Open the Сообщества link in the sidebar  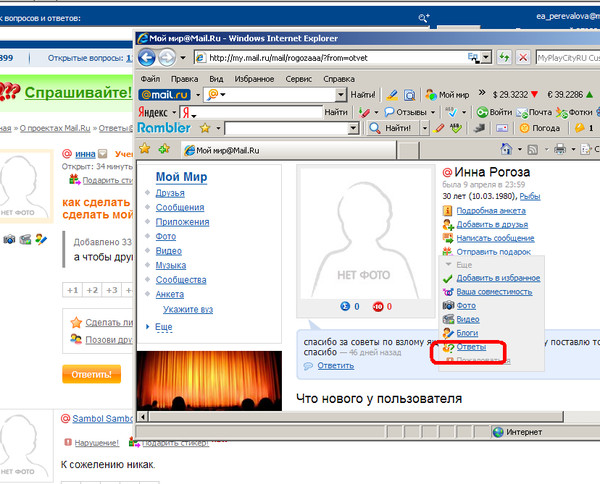point(181,280)
